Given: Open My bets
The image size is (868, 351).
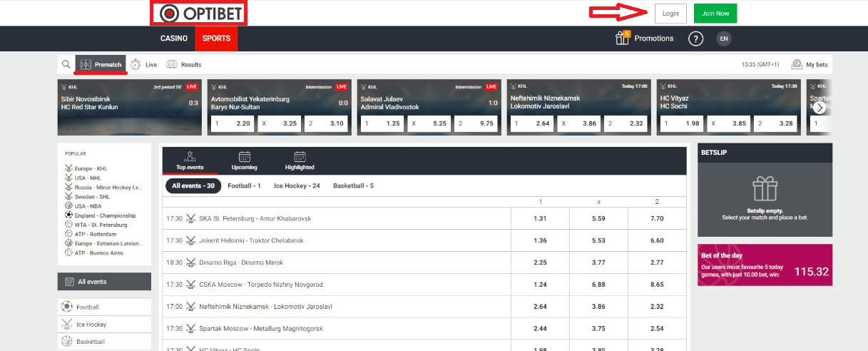Looking at the screenshot, I should coord(810,64).
